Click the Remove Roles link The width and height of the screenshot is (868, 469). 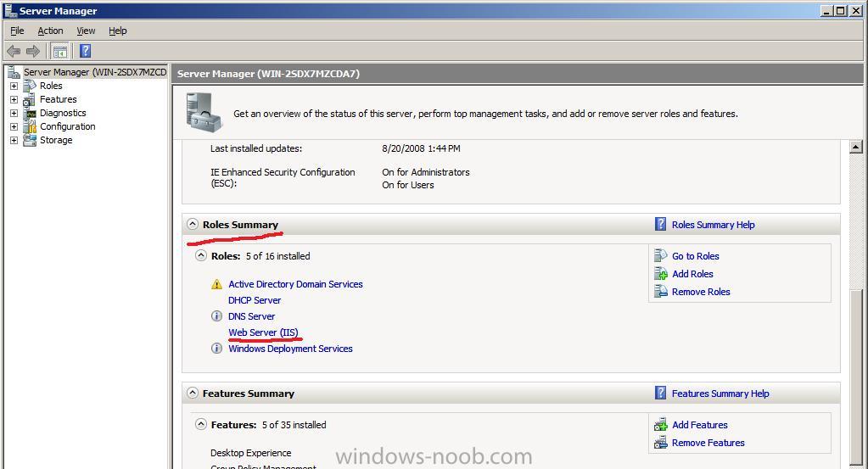(x=701, y=292)
